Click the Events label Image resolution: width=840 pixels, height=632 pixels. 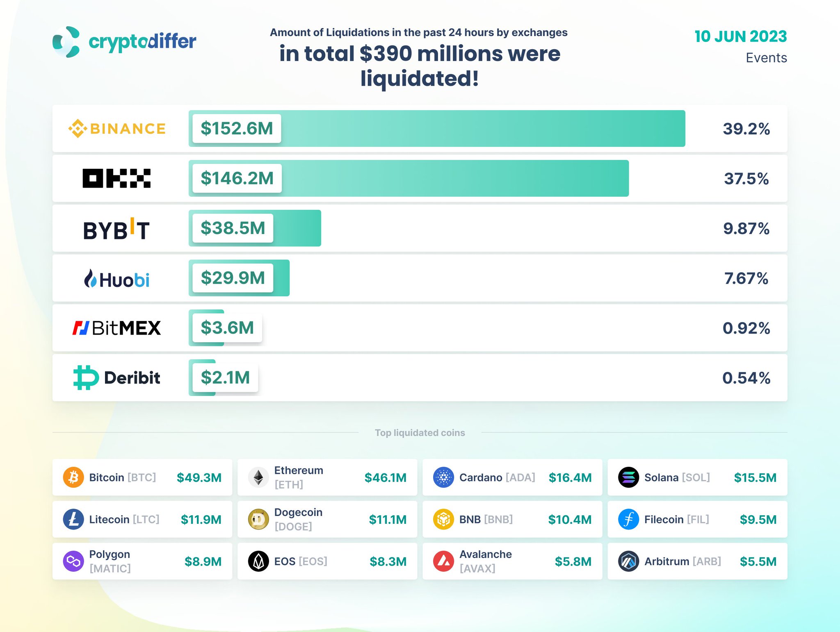click(x=766, y=58)
